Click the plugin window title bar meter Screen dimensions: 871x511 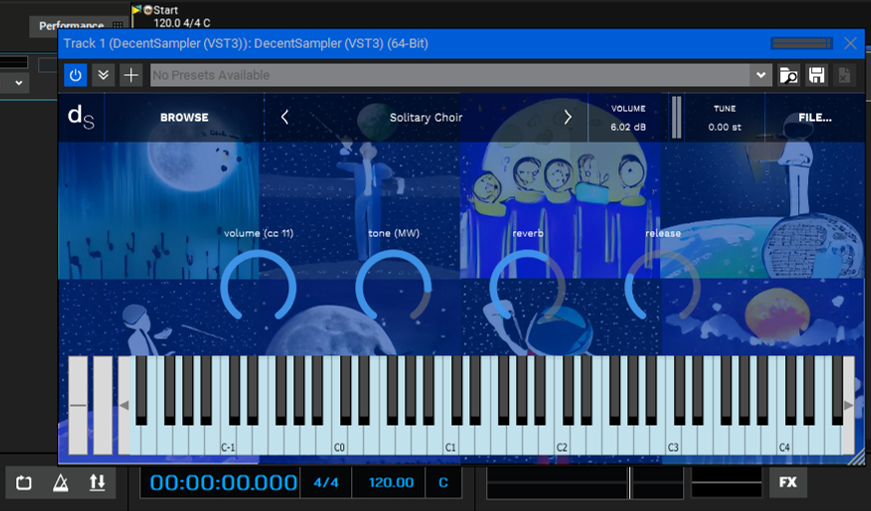click(802, 43)
